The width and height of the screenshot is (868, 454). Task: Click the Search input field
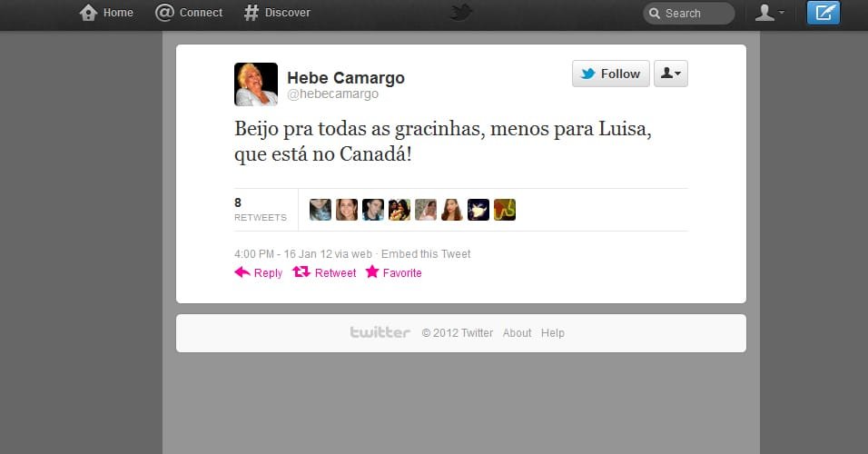point(688,14)
